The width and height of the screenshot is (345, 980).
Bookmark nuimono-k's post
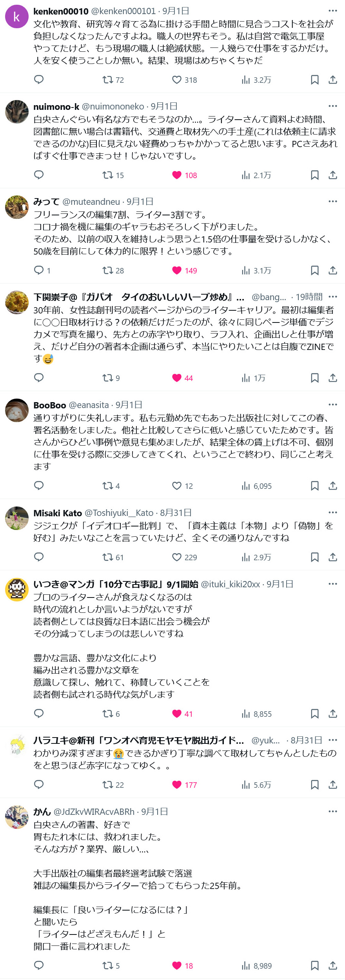pyautogui.click(x=314, y=175)
